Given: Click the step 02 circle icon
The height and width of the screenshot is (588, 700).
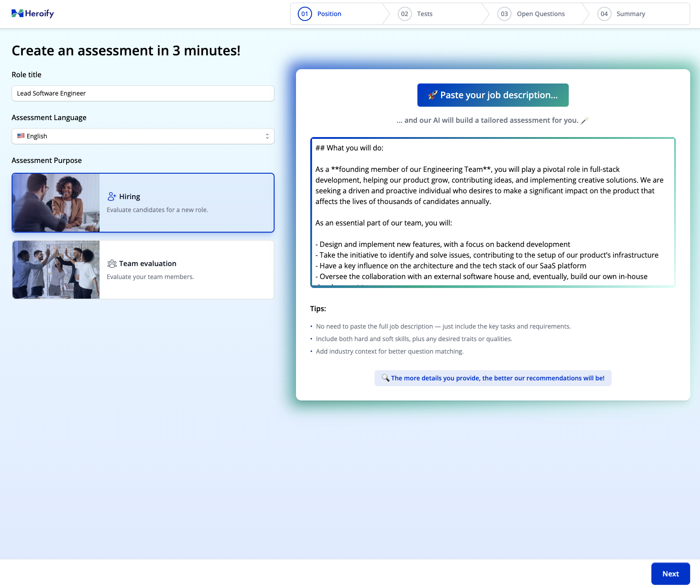Looking at the screenshot, I should click(x=404, y=14).
